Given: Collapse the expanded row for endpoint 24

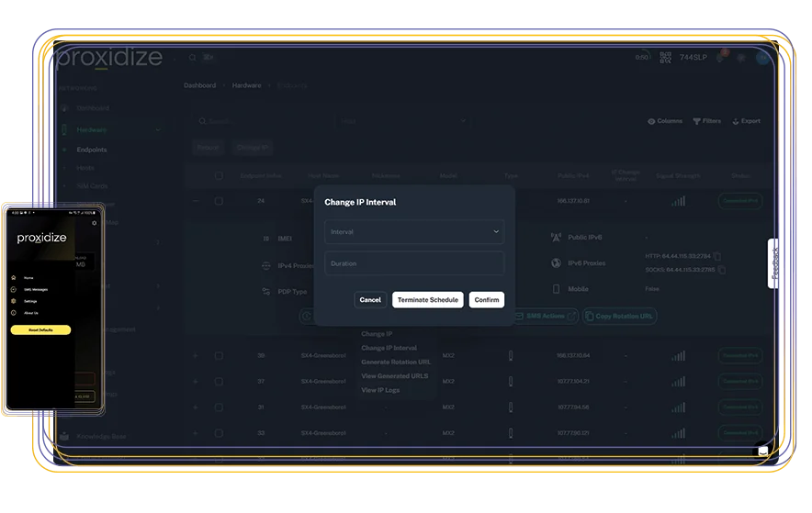Looking at the screenshot, I should pyautogui.click(x=196, y=201).
